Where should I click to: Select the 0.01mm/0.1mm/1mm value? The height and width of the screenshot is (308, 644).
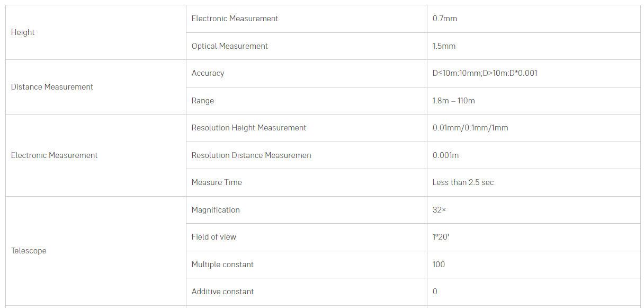pyautogui.click(x=470, y=128)
